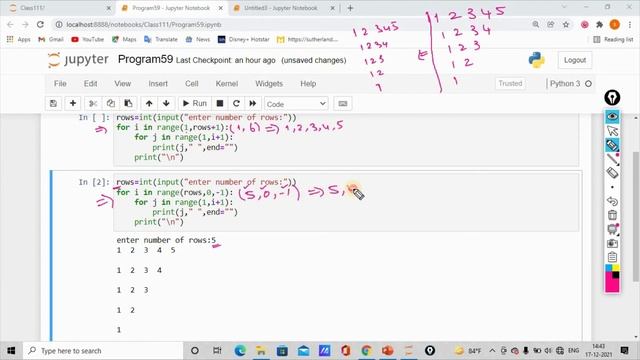Screen dimensions: 640x360
Task: Open the File menu
Action: click(x=60, y=84)
